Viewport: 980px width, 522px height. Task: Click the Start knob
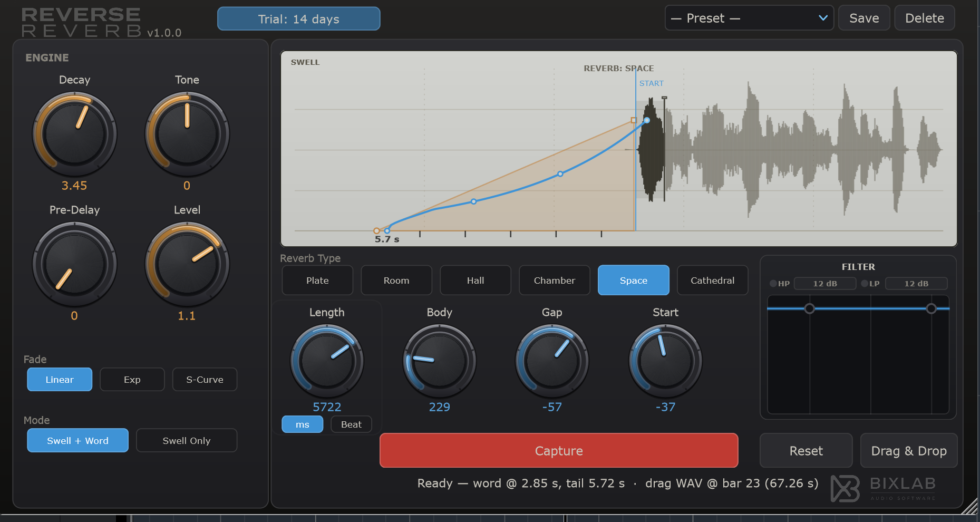pos(665,361)
